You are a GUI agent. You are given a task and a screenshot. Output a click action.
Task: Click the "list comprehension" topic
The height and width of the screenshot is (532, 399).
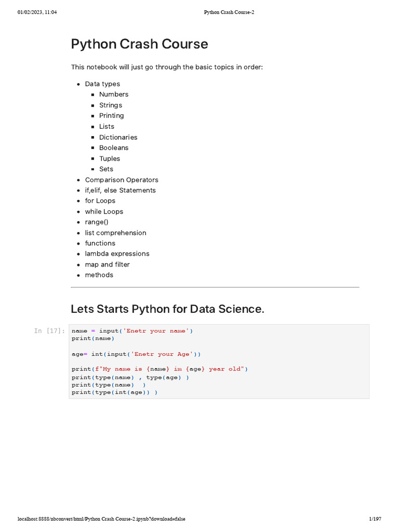(115, 233)
